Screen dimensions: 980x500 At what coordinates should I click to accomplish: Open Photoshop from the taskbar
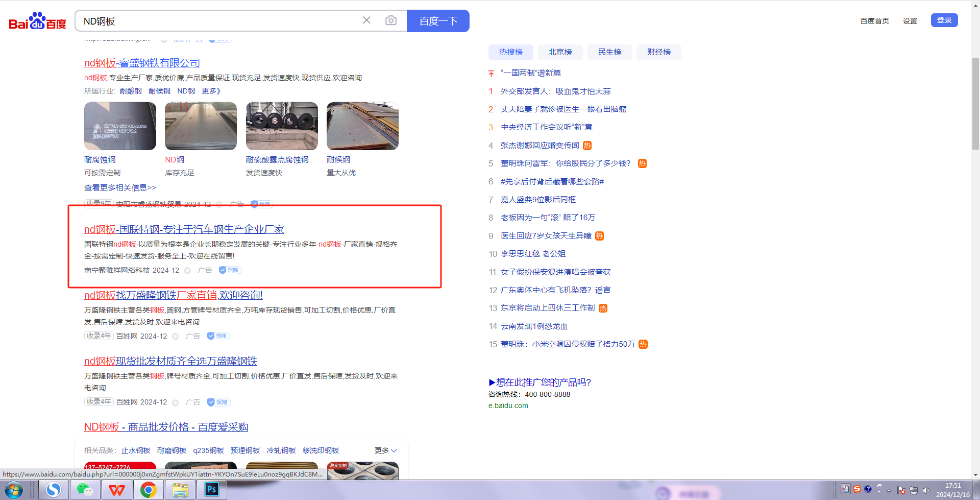(x=211, y=490)
